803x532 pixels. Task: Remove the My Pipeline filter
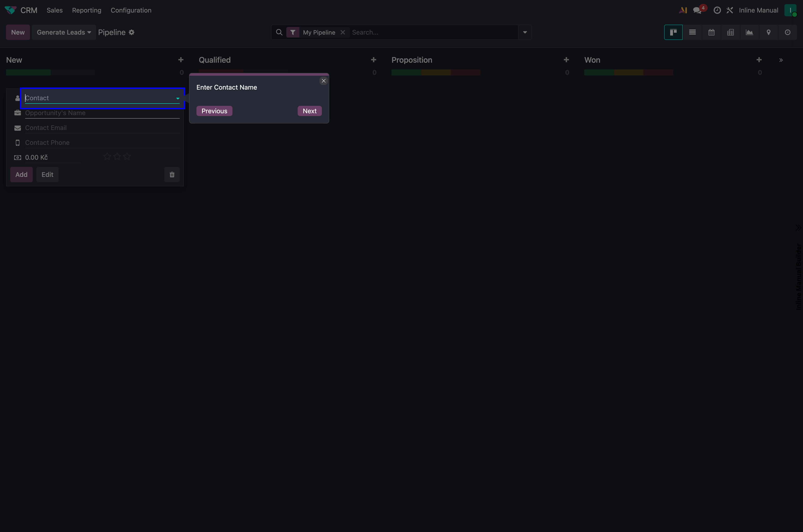point(343,32)
